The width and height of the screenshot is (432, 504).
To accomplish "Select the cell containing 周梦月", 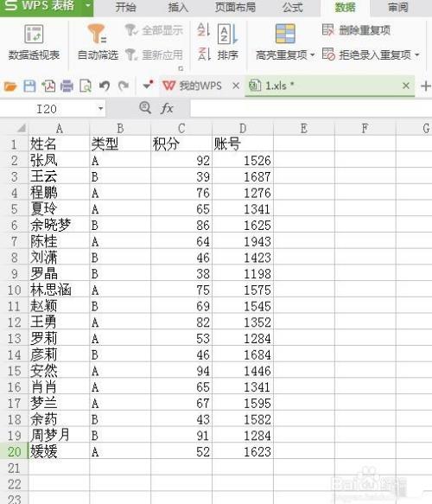I will [59, 435].
